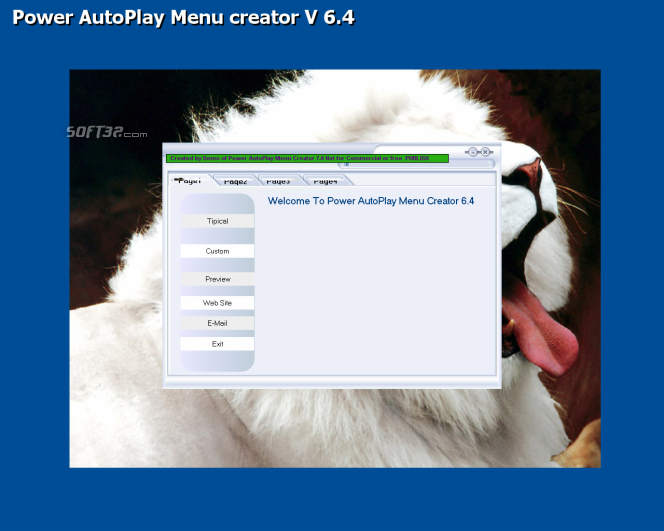Choose the E-Mail button

pyautogui.click(x=217, y=323)
